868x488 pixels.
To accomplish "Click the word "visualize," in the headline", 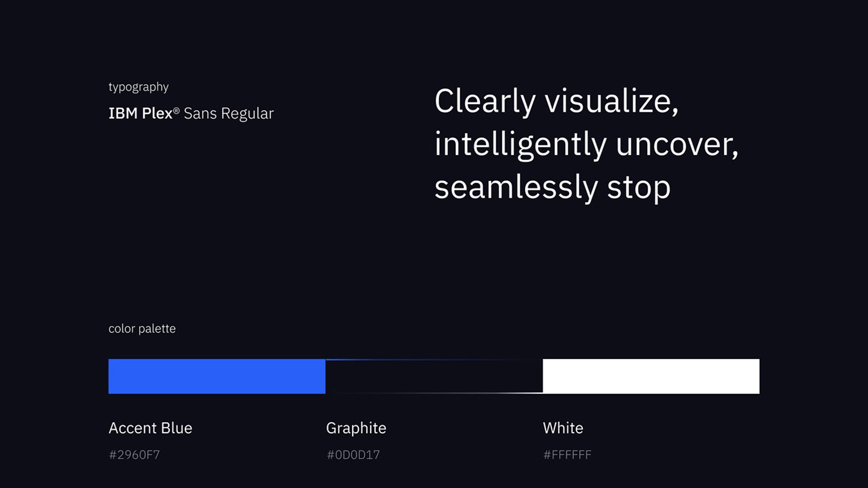I will coord(611,101).
